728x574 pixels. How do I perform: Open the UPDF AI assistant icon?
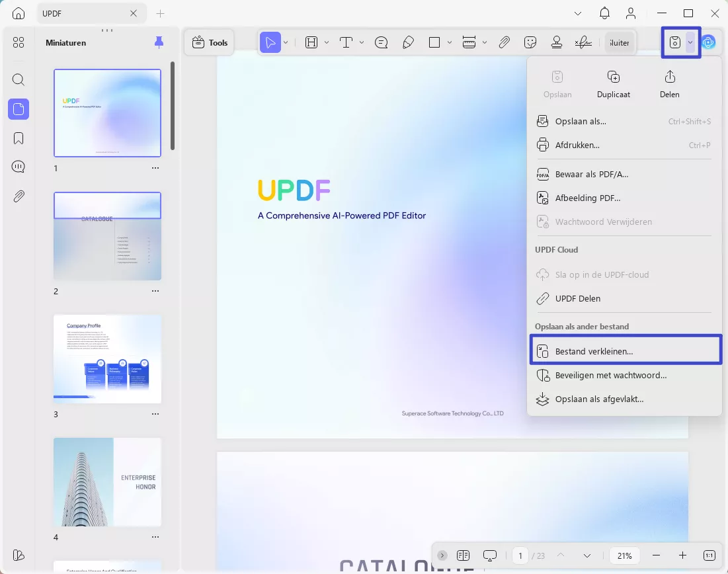click(x=708, y=43)
